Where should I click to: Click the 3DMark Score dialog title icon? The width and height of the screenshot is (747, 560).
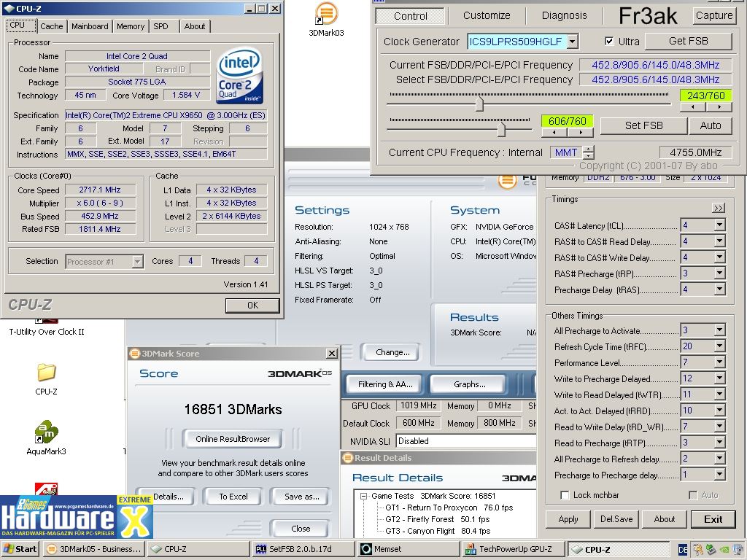[x=135, y=354]
